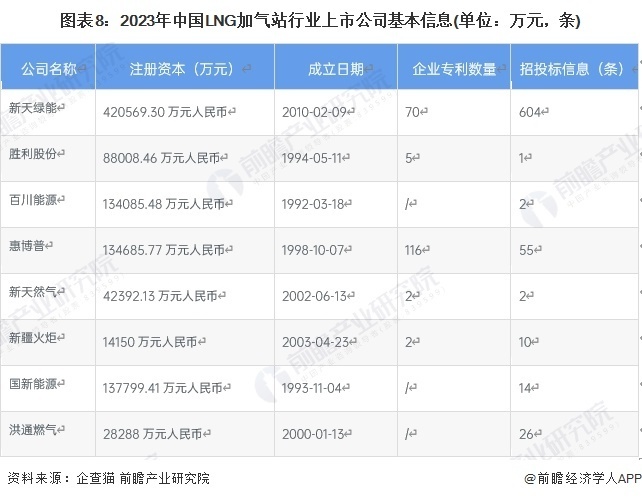Click the 公司名称 column header
The image size is (642, 499).
[x=48, y=69]
